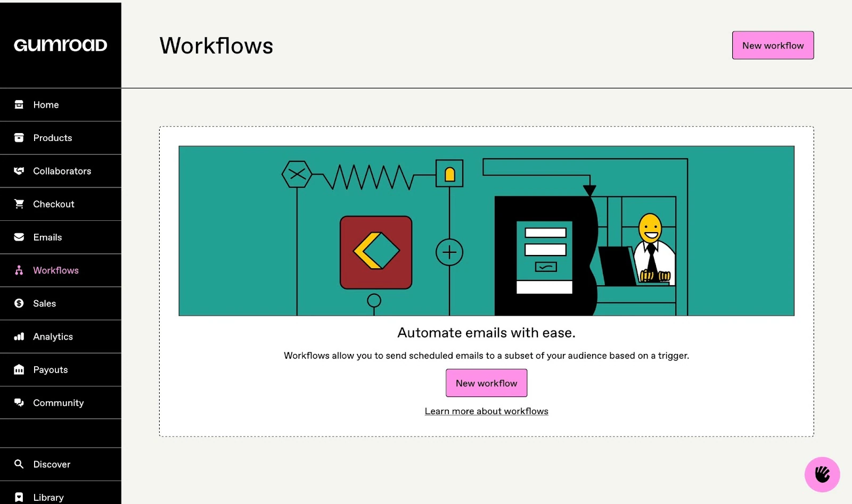Screen dimensions: 852x504
Task: Navigate to Checkout settings
Action: tap(61, 204)
